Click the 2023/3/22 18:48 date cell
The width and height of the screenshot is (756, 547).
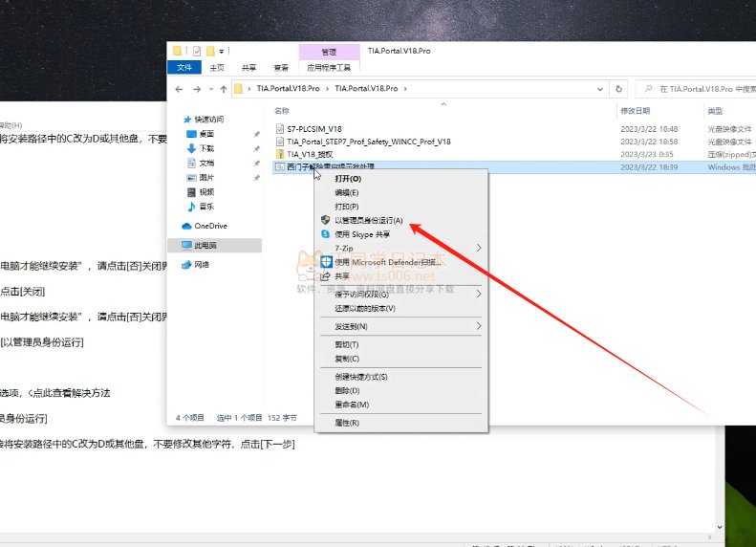(649, 129)
